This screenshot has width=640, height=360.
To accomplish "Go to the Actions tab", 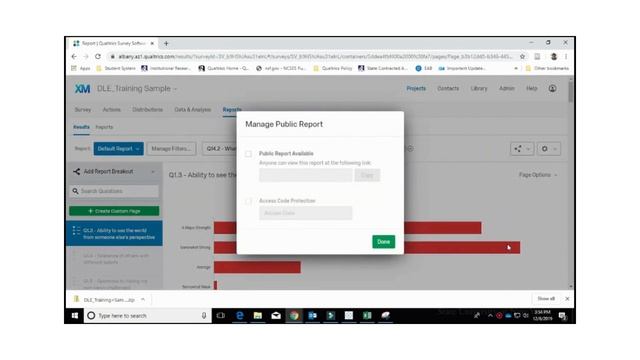I will point(111,110).
